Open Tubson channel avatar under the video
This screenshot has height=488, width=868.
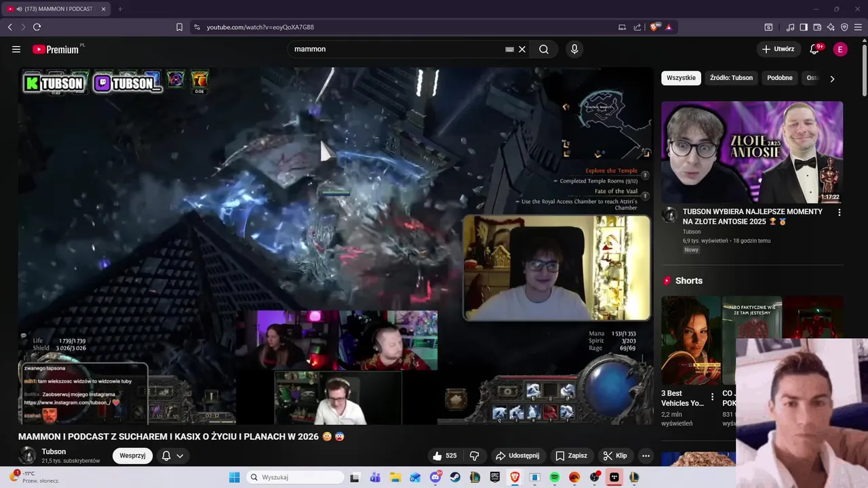27,455
